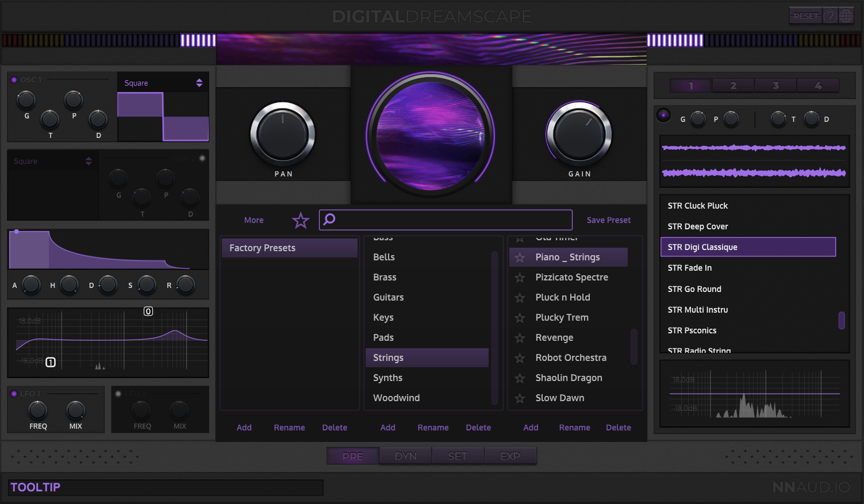
Task: Select STR Psconics sample
Action: (748, 330)
